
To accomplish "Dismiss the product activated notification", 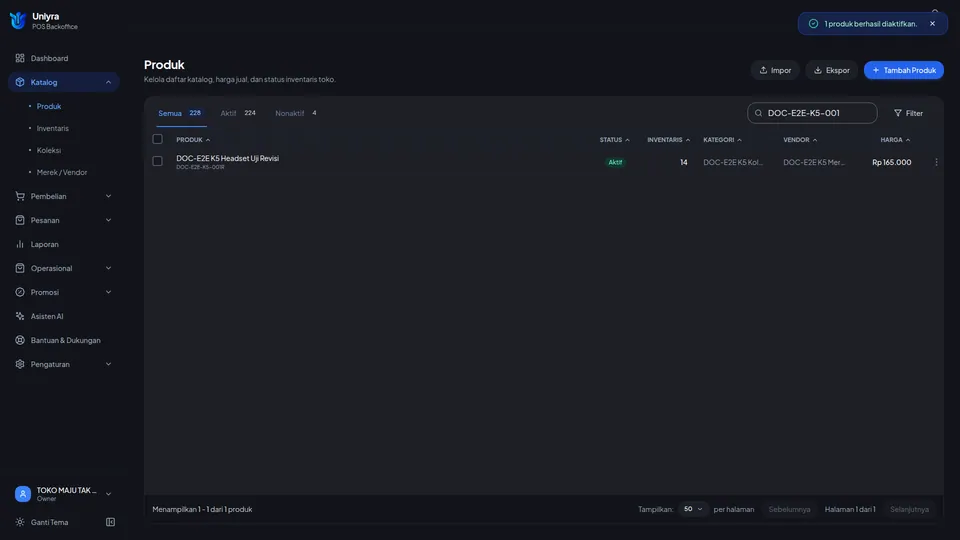I will coord(932,24).
